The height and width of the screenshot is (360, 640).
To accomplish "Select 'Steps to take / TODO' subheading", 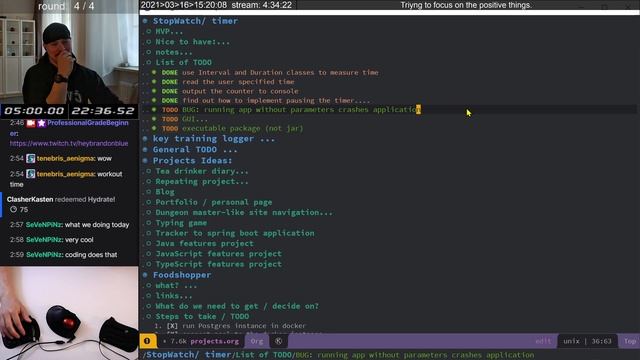I will tap(202, 317).
